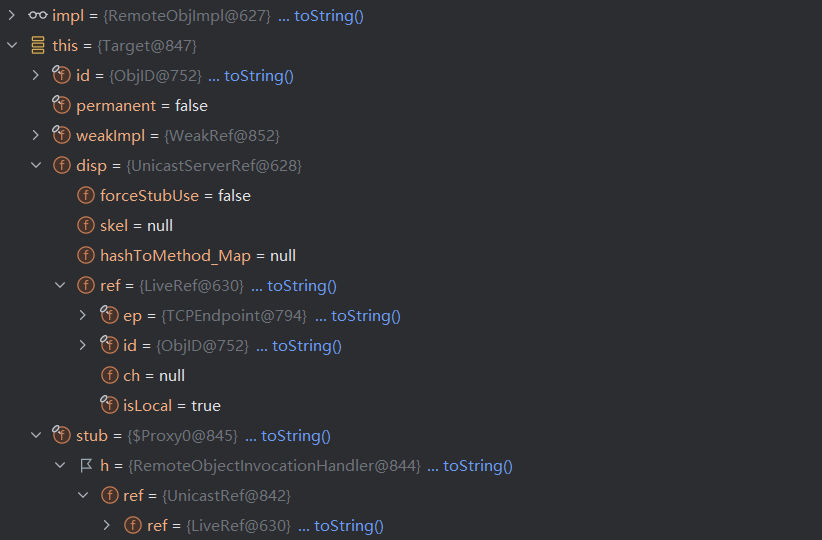Click the field icon beside TCPEndpoint ep

coord(110,316)
